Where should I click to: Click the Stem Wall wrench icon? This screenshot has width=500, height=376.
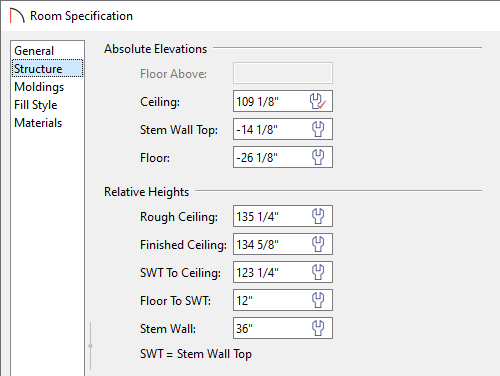pyautogui.click(x=318, y=328)
